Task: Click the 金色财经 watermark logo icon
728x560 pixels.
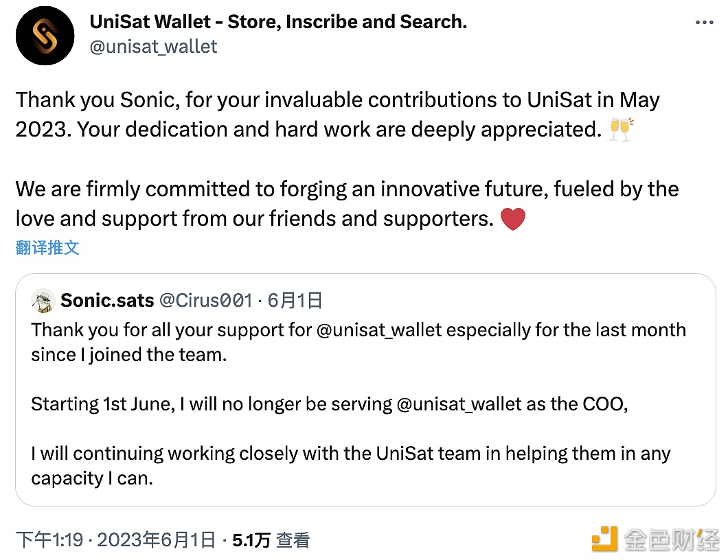Action: tap(606, 539)
